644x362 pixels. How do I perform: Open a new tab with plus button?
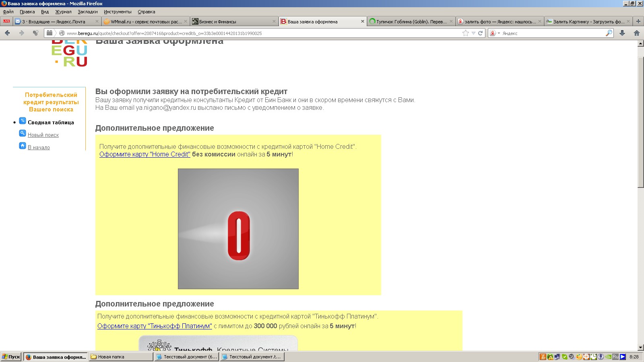(638, 21)
